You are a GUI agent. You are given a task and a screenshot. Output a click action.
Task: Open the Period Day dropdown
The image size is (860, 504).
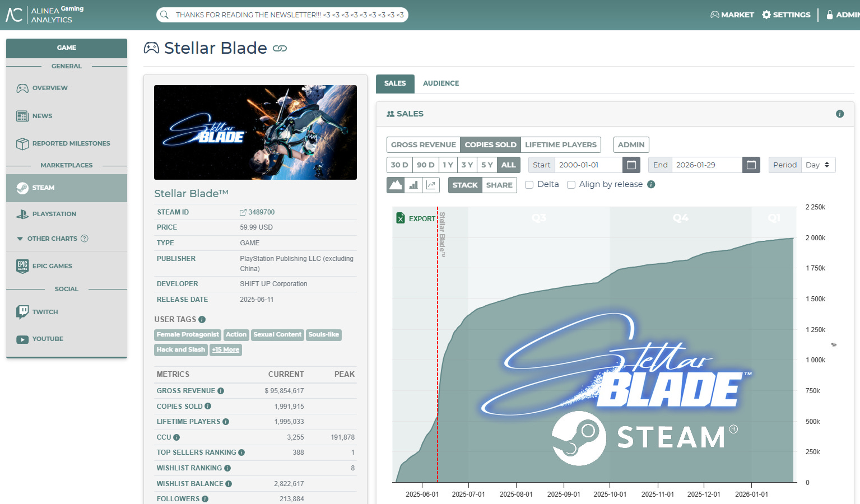(818, 165)
